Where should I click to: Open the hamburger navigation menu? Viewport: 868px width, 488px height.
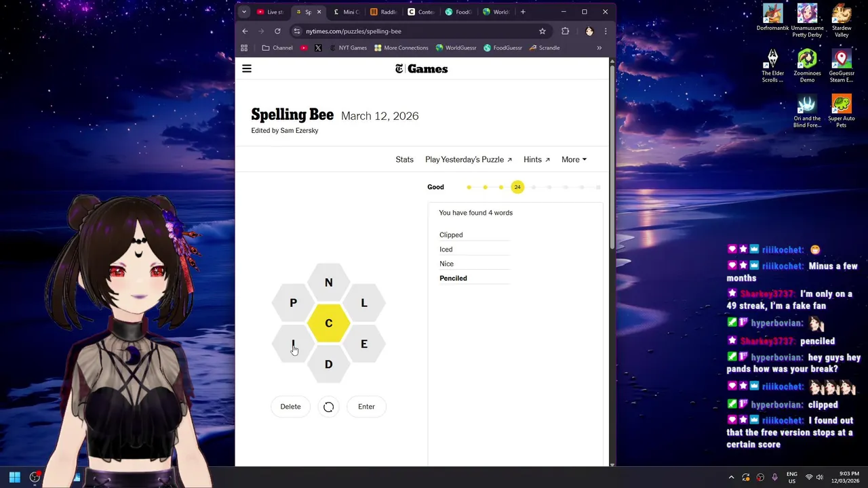click(x=247, y=68)
